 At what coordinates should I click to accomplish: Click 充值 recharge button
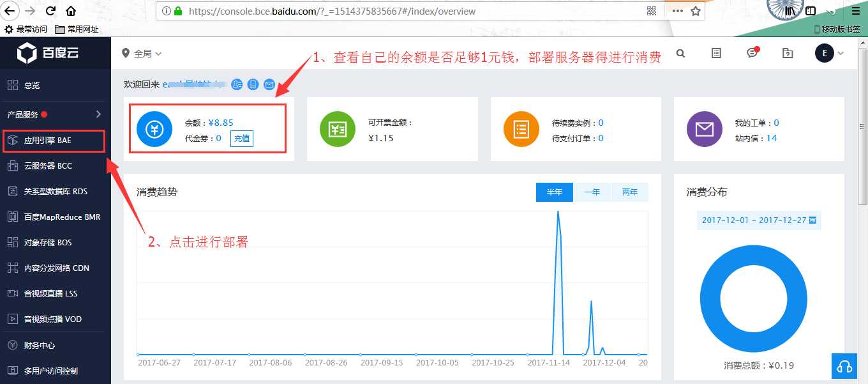[242, 139]
